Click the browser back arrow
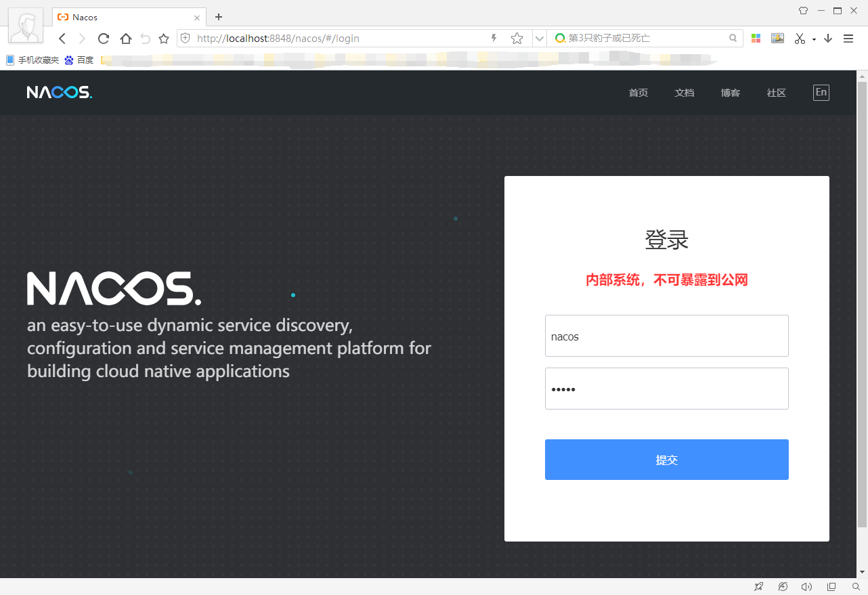Image resolution: width=868 pixels, height=595 pixels. tap(62, 39)
